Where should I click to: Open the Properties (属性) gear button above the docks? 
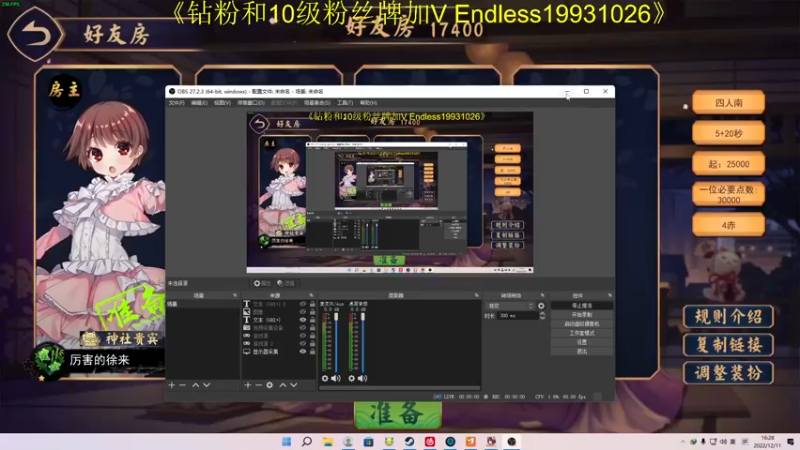pos(262,283)
